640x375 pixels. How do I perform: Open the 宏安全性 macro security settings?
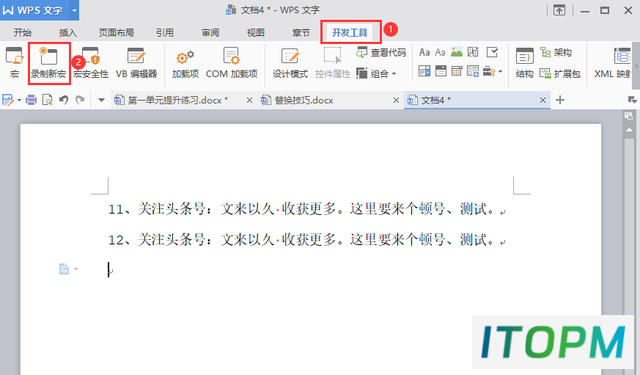click(x=91, y=63)
